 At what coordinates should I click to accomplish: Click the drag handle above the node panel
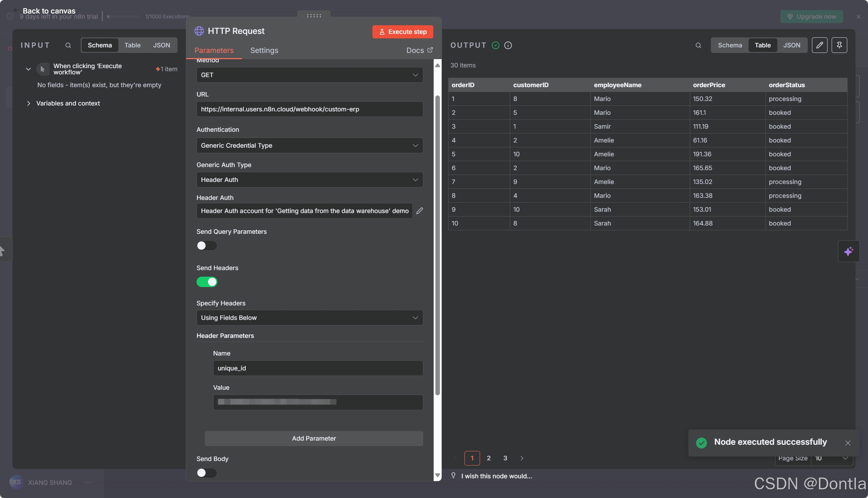[314, 16]
